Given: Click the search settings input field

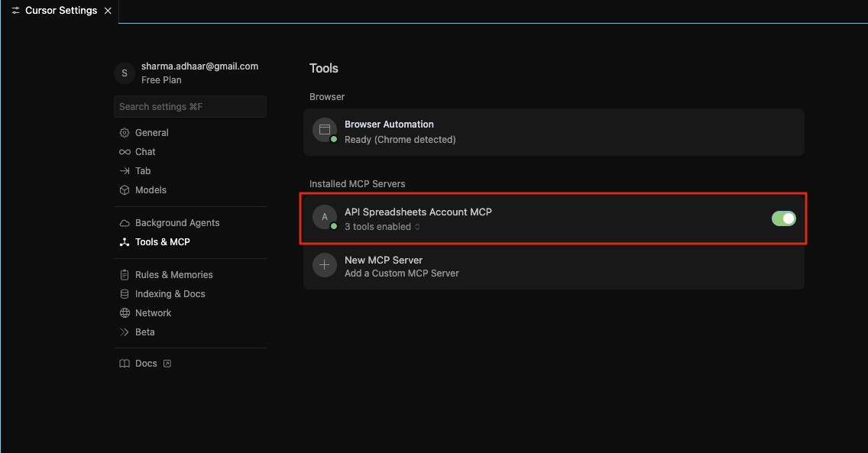Looking at the screenshot, I should click(189, 106).
